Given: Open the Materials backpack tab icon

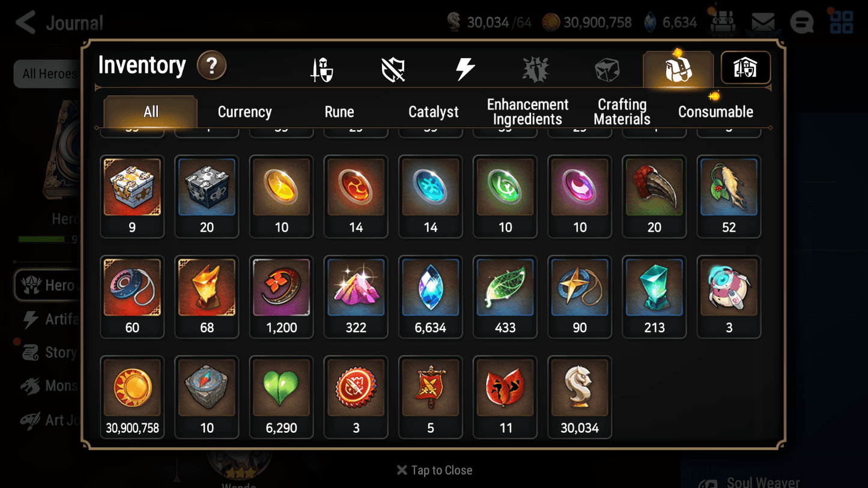Looking at the screenshot, I should coord(678,68).
